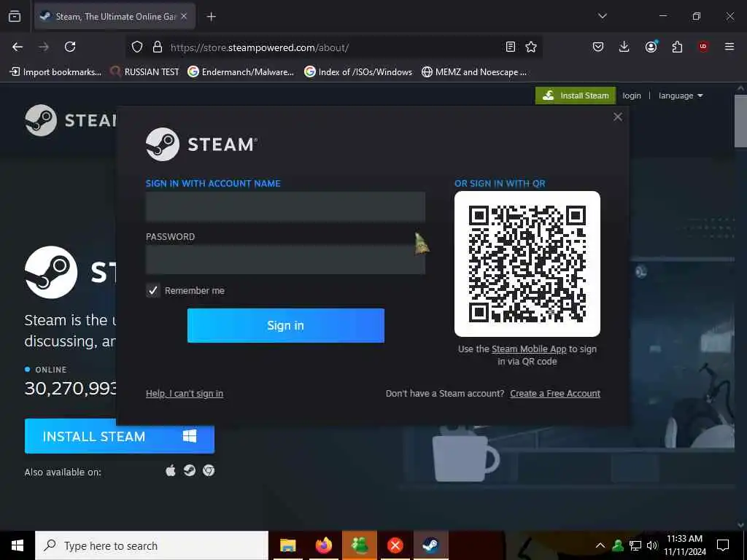This screenshot has height=560, width=747.
Task: Select the Steam, The Ultimate Online Game tab
Action: pyautogui.click(x=115, y=16)
